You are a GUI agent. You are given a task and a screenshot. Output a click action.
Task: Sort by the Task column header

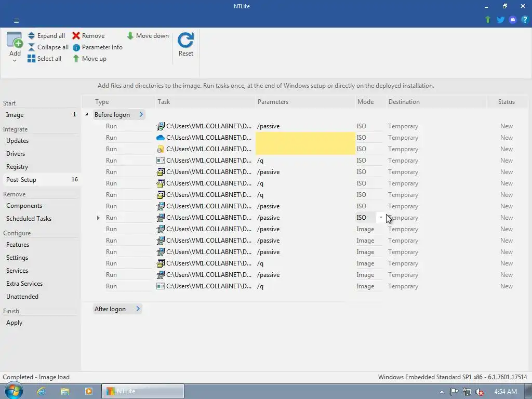coord(205,102)
